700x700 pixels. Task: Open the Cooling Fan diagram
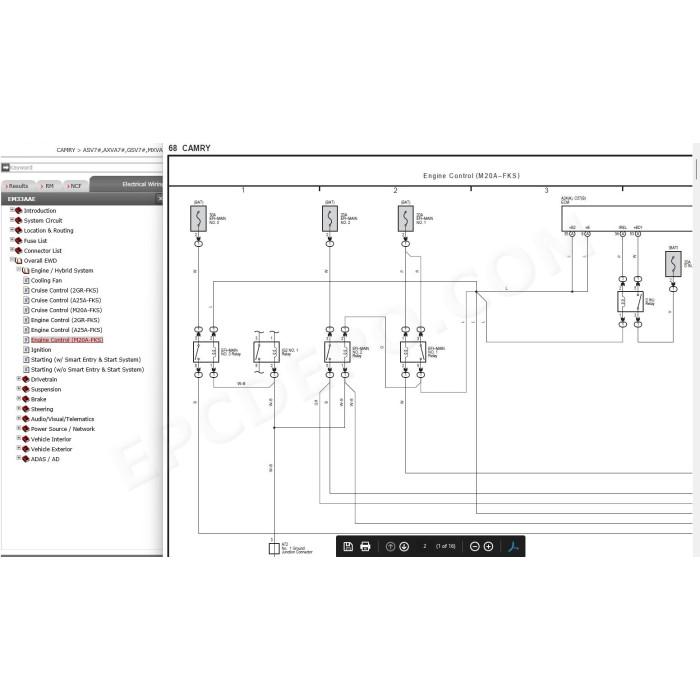click(x=46, y=280)
